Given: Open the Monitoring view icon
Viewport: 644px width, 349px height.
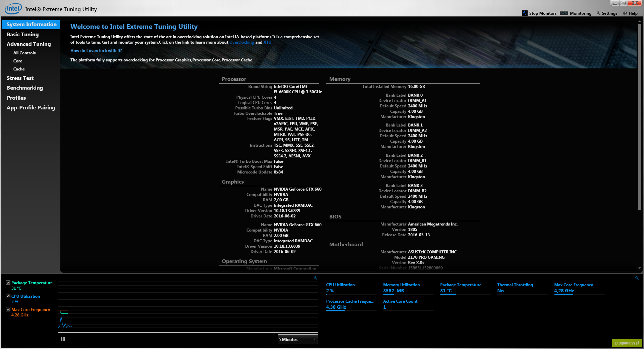Looking at the screenshot, I should pyautogui.click(x=564, y=13).
